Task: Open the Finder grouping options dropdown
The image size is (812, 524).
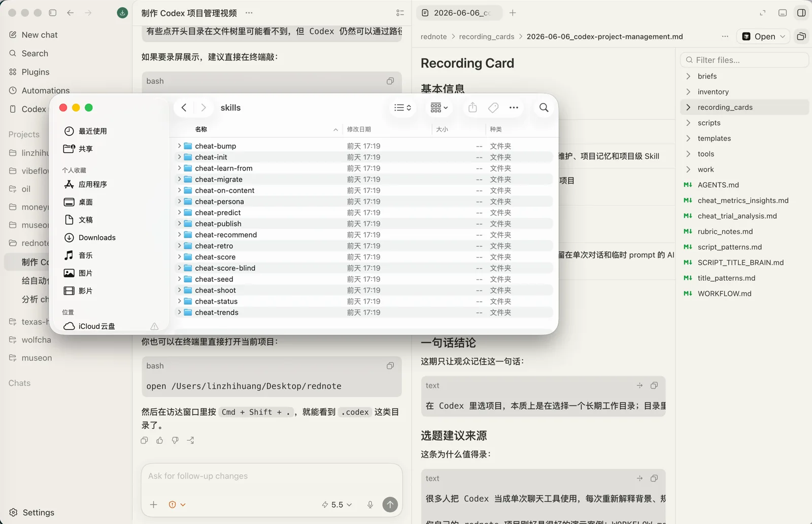Action: [x=439, y=108]
